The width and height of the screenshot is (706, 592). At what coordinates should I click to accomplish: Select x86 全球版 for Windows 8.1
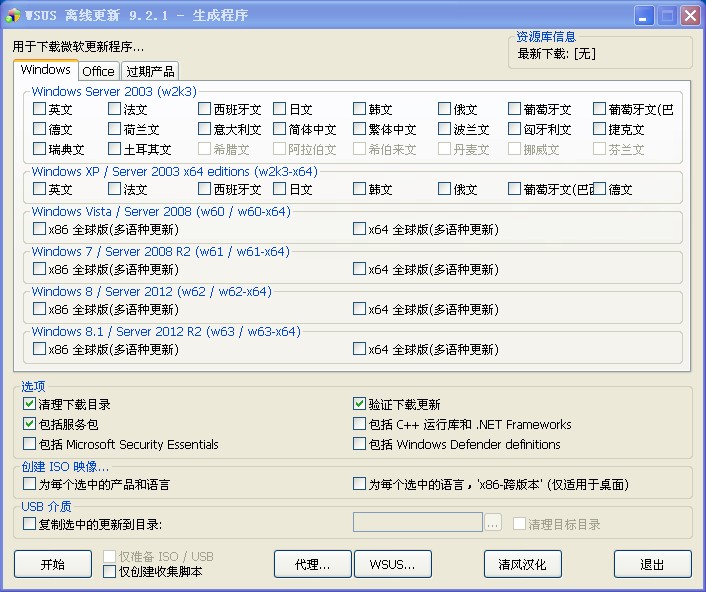click(x=40, y=348)
